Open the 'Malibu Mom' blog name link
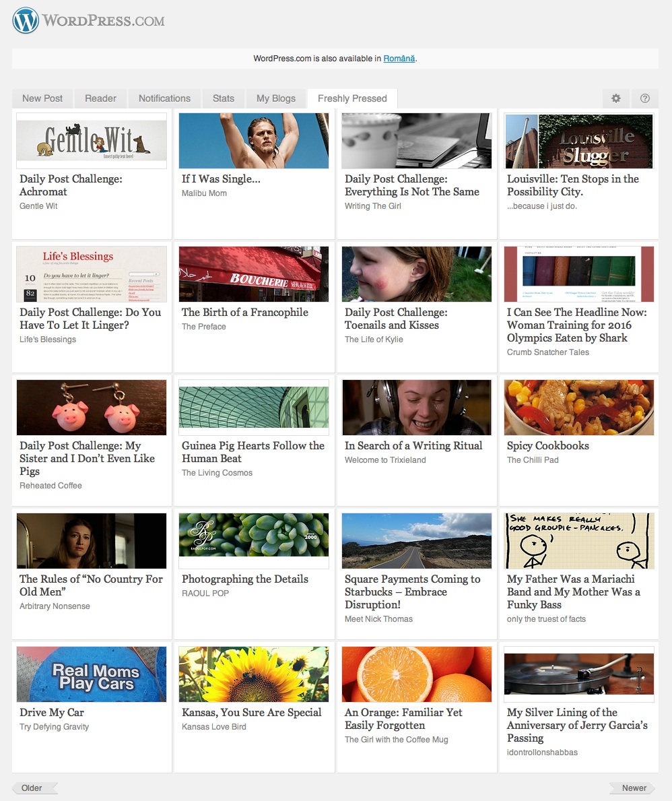The height and width of the screenshot is (801, 672). (204, 193)
